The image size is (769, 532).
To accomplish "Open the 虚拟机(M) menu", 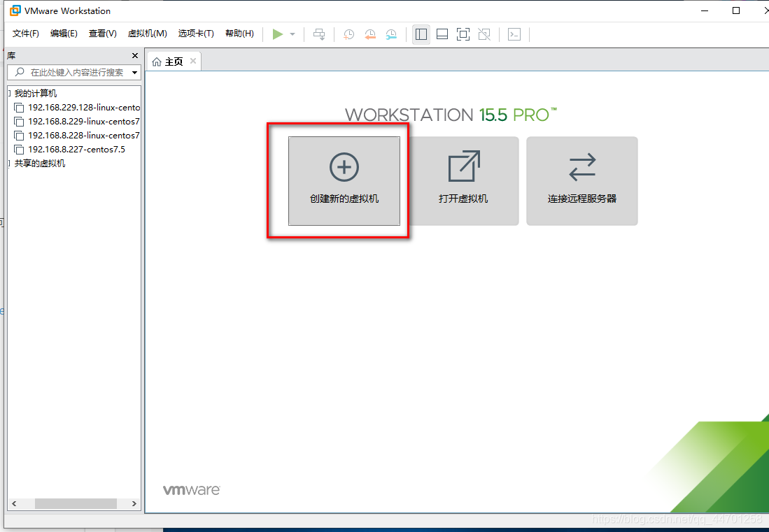I will (x=147, y=34).
